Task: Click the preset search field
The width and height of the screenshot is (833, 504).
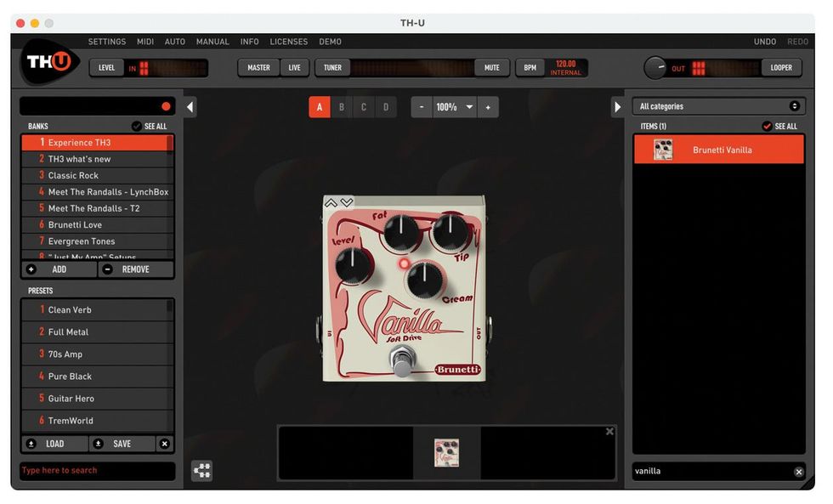Action: (x=98, y=471)
